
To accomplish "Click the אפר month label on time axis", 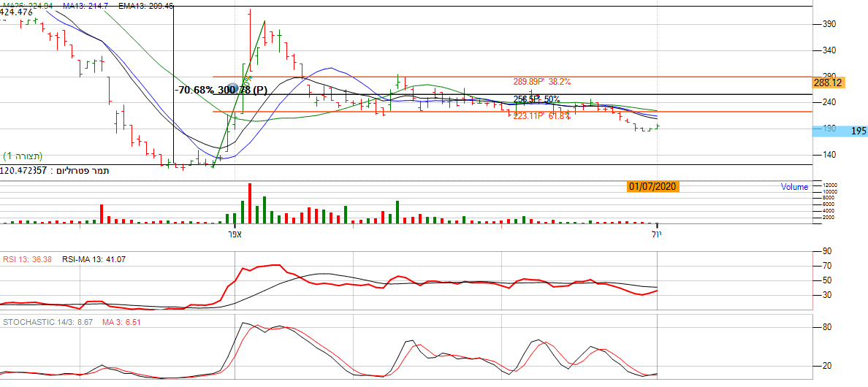I will pos(234,234).
